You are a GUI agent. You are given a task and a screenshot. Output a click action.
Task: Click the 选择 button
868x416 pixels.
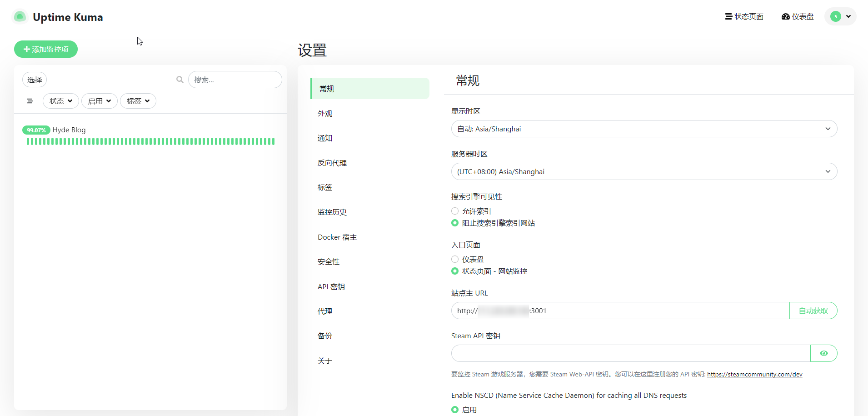coord(35,80)
